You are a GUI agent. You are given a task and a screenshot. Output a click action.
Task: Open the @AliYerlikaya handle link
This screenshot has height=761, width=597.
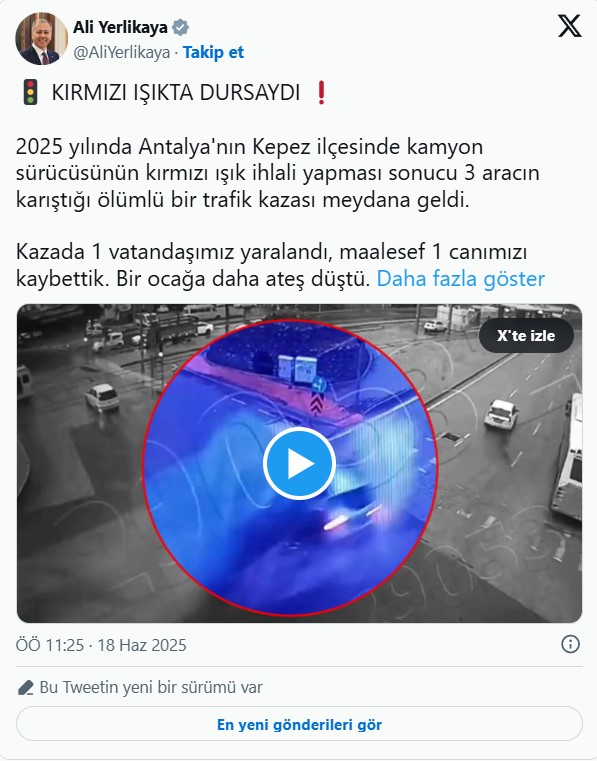tap(121, 52)
